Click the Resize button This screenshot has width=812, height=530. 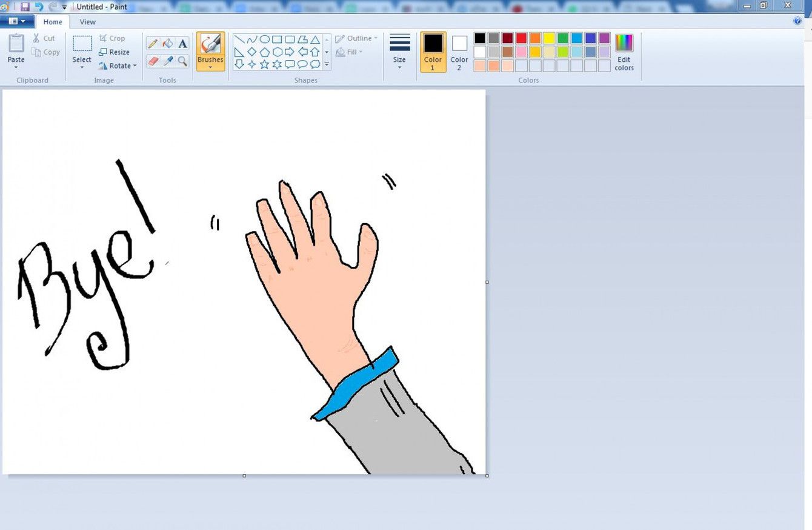pyautogui.click(x=114, y=52)
